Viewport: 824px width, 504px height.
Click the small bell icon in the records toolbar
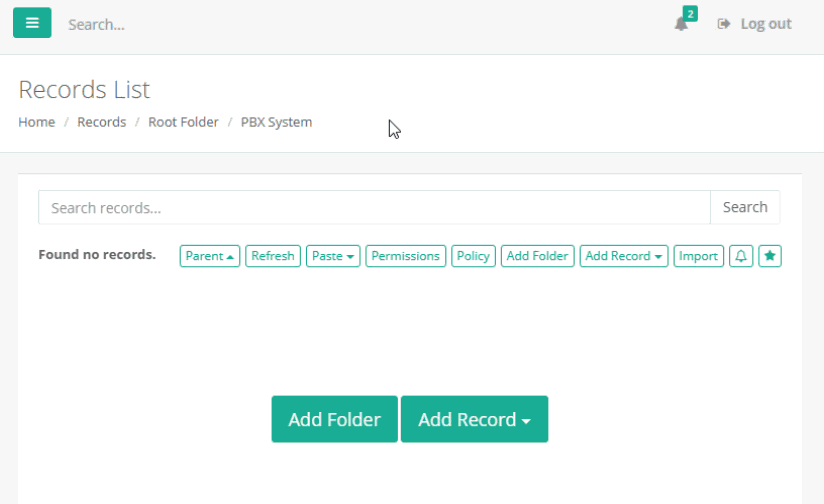(x=741, y=256)
